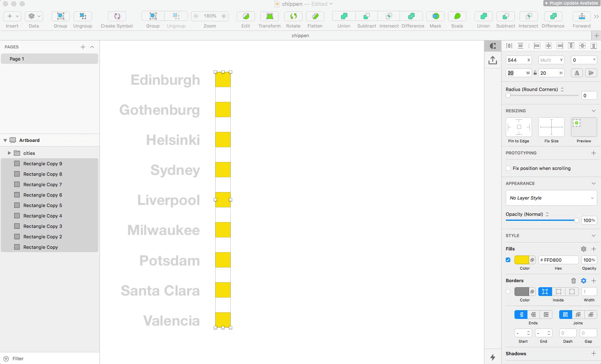Image resolution: width=601 pixels, height=364 pixels.
Task: Click the Scale toolbar icon
Action: coord(457,16)
